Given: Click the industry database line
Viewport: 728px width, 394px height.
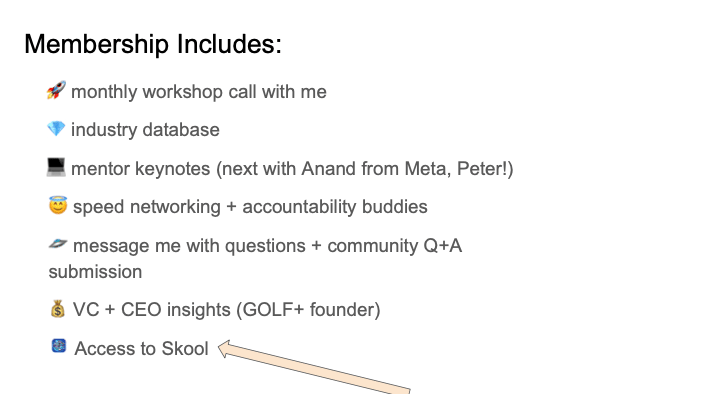Looking at the screenshot, I should 145,130.
